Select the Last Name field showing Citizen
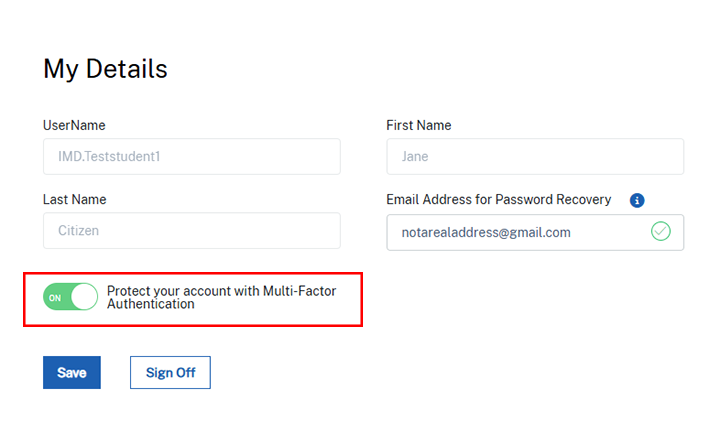Viewport: 720px width, 432px height. pos(191,231)
